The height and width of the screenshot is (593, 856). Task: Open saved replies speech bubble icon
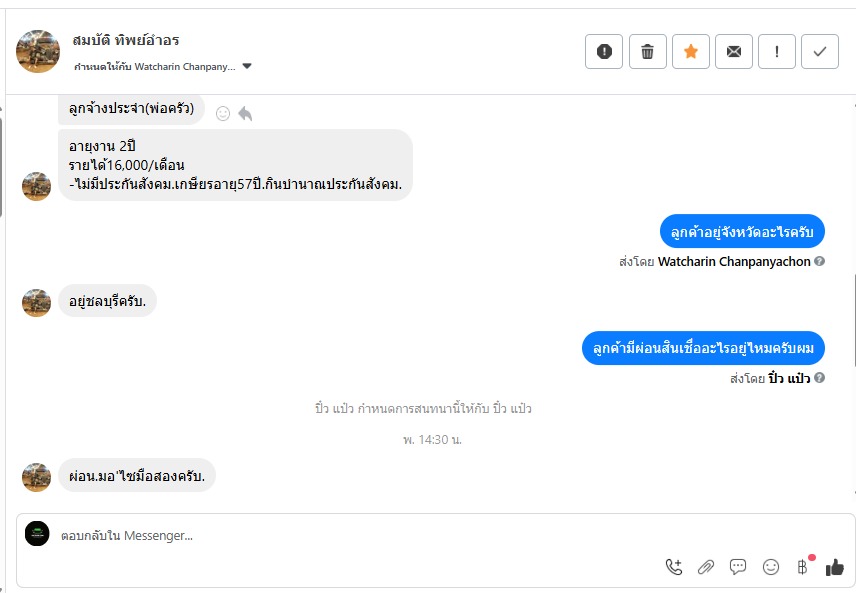coord(738,567)
